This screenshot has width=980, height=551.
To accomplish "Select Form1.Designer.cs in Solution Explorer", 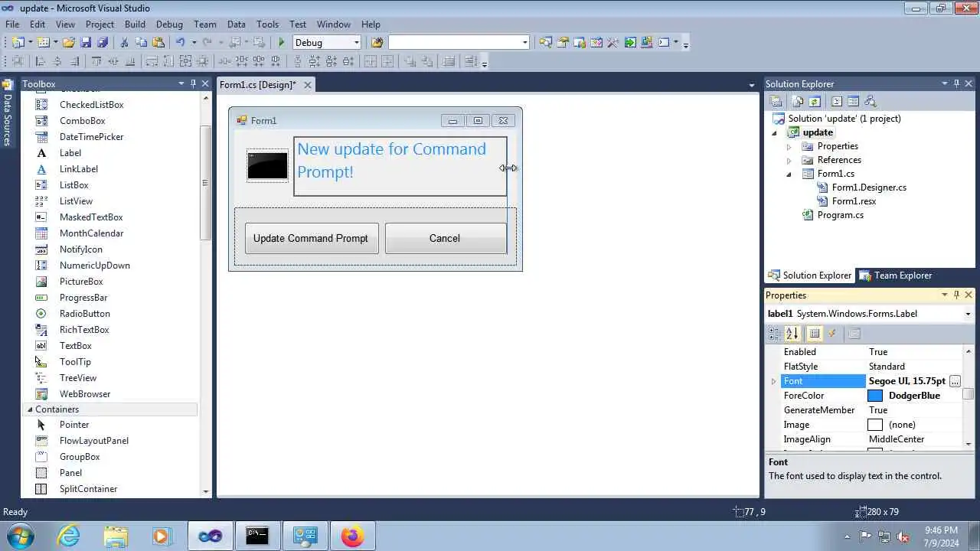I will 869,187.
